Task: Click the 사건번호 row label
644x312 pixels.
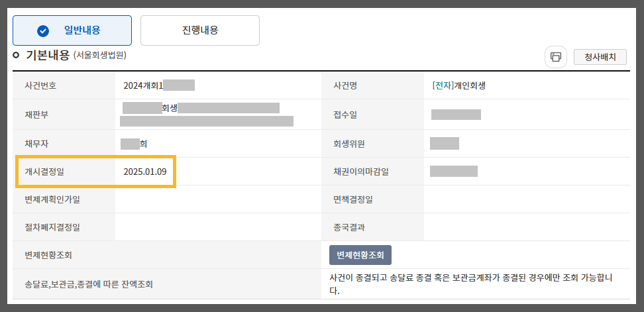Action: [40, 85]
